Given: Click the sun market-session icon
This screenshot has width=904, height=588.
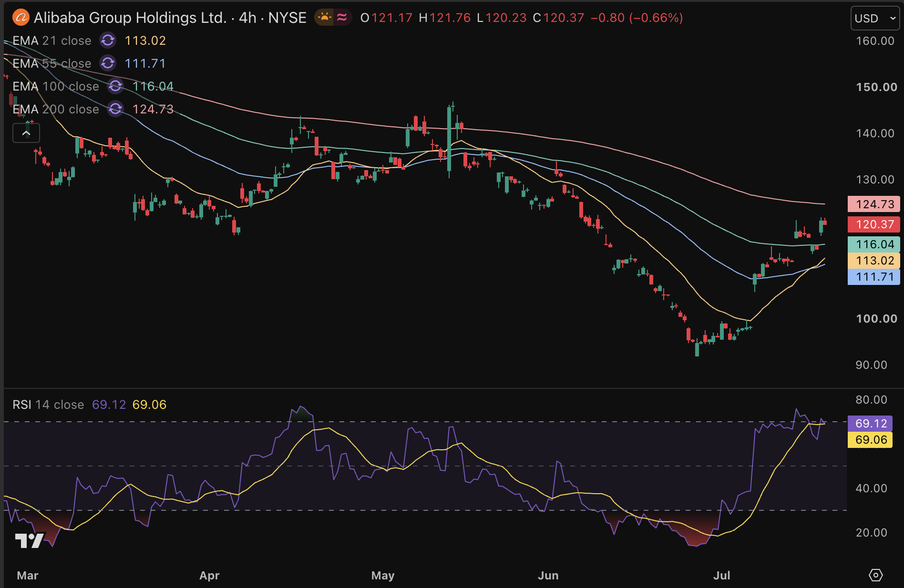Looking at the screenshot, I should tap(324, 18).
